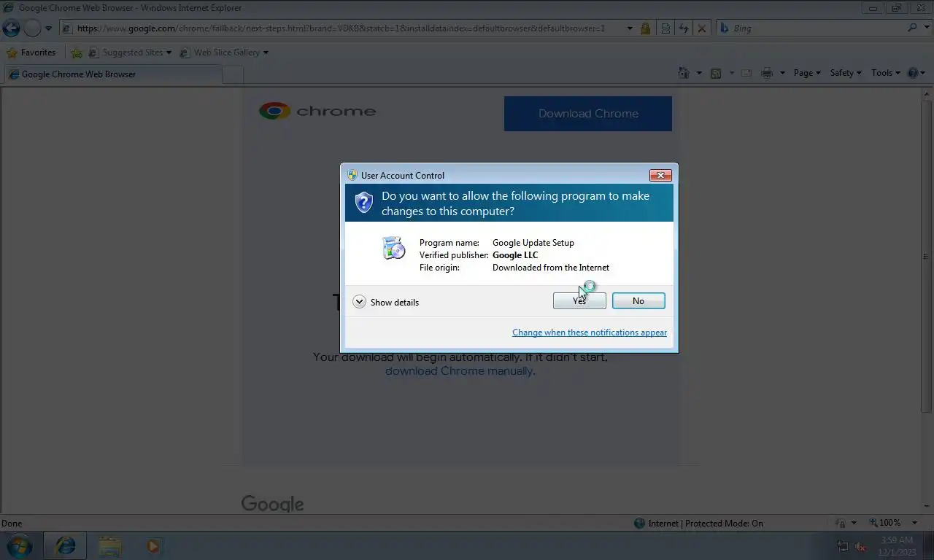Click the Internet Explorer address bar URL
This screenshot has width=934, height=560.
tap(341, 28)
